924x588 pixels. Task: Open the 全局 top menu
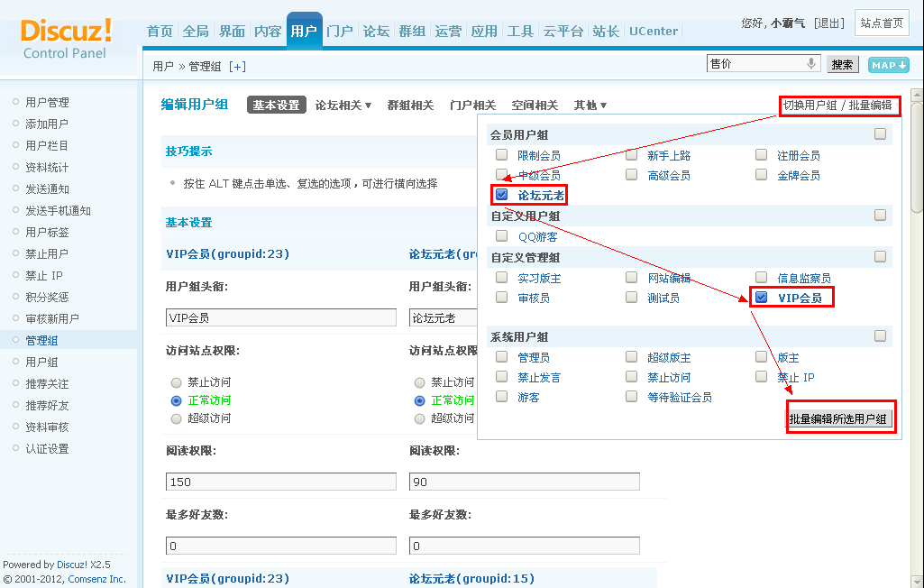196,31
